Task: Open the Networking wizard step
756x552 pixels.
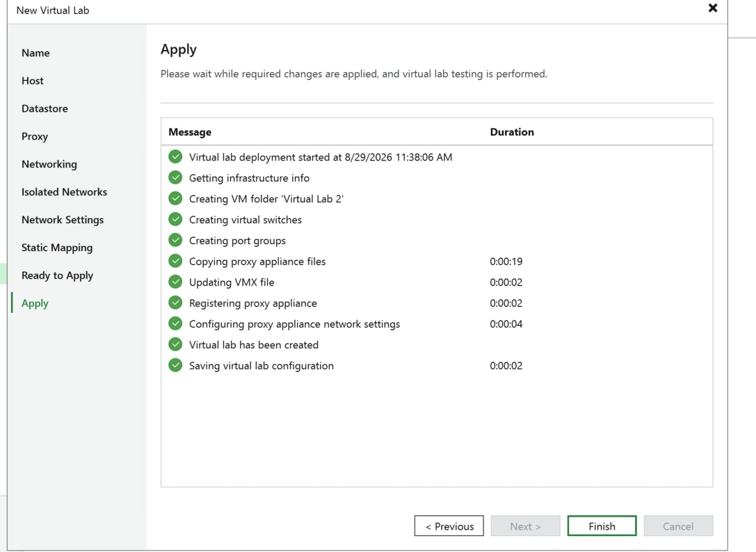Action: (x=49, y=164)
